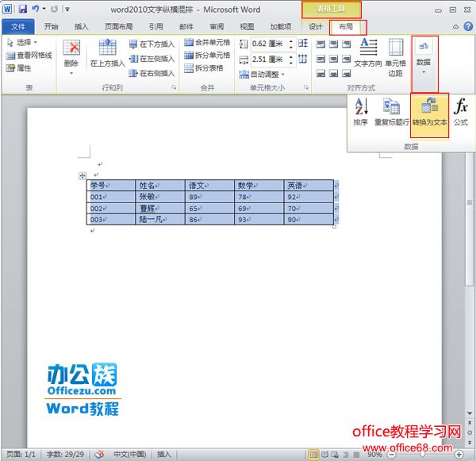The image size is (476, 461).
Task: Switch to the 插入 ribbon tab
Action: [82, 27]
